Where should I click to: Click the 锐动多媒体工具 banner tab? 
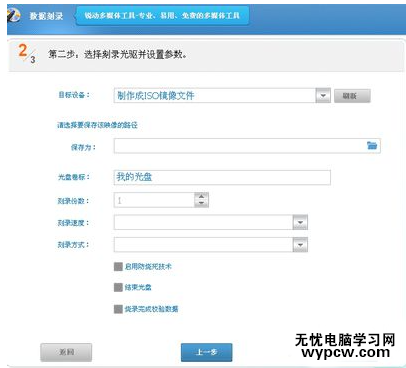click(x=162, y=15)
